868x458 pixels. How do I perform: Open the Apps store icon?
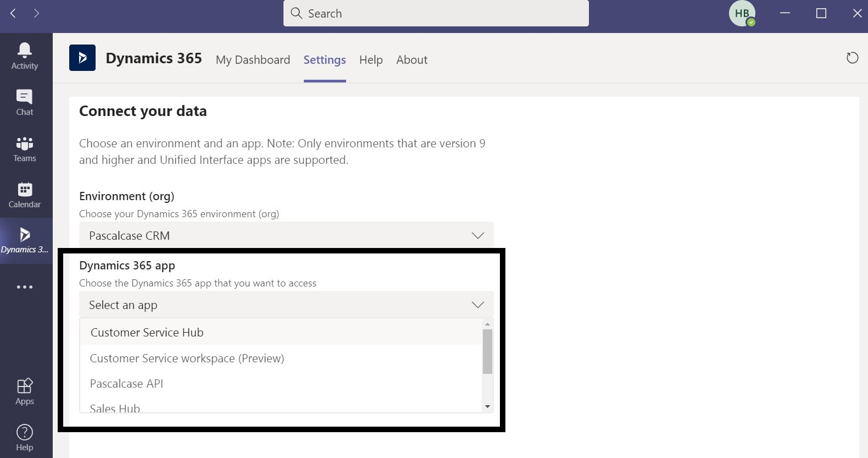tap(25, 391)
